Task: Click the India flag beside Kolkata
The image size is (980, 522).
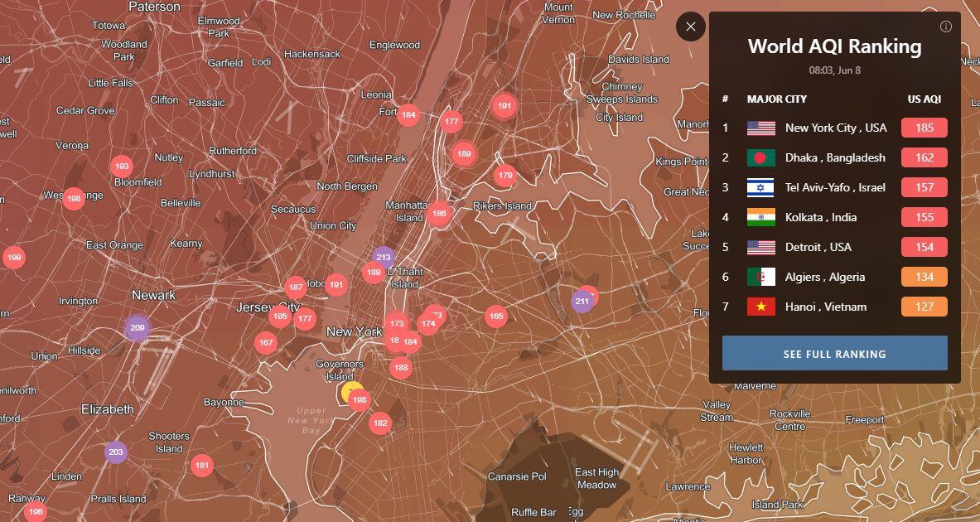Action: pos(760,217)
